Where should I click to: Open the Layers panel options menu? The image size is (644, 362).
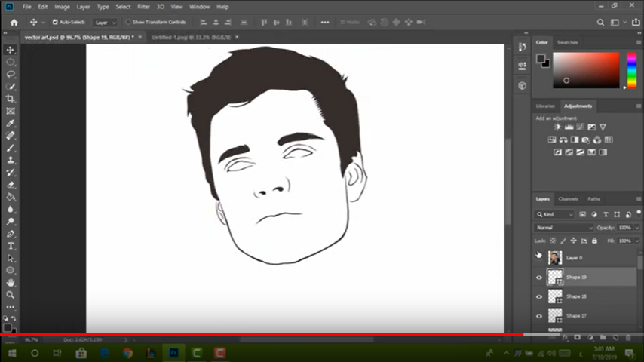pyautogui.click(x=638, y=199)
